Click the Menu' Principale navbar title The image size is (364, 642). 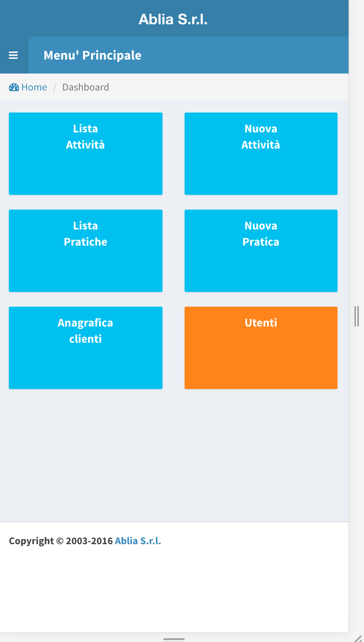[x=92, y=55]
